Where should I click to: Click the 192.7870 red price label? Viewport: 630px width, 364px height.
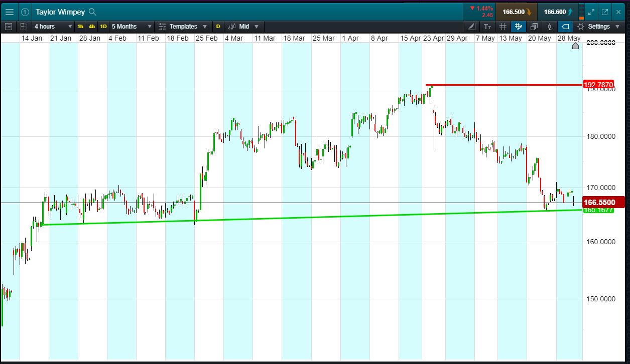(598, 84)
